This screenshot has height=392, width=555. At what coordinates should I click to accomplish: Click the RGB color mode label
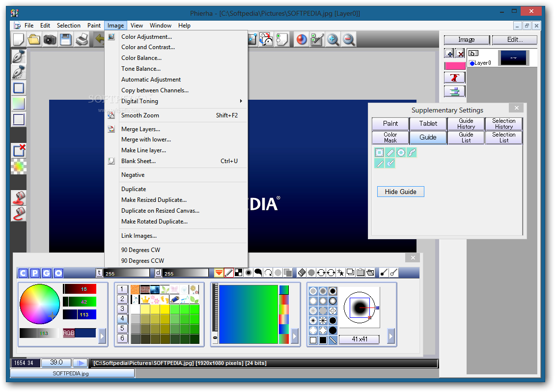pos(69,333)
